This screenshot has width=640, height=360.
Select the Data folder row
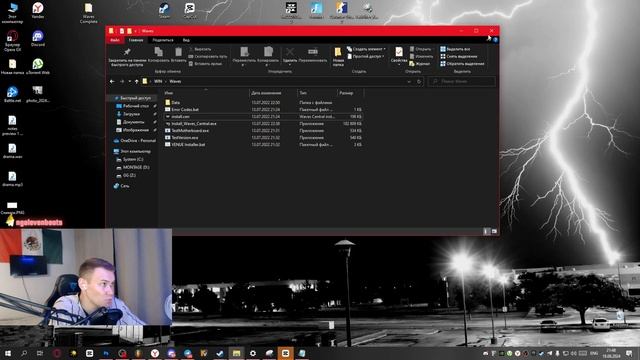click(263, 102)
